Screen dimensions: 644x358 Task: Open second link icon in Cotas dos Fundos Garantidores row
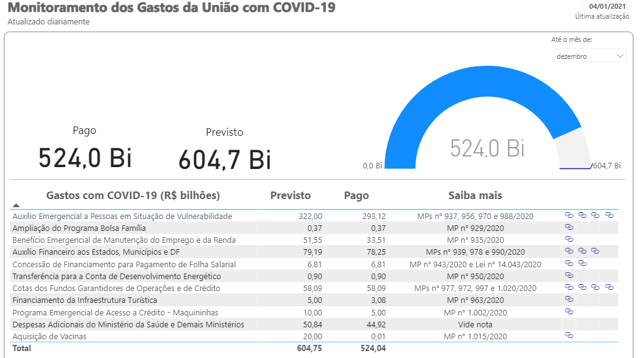pos(582,287)
